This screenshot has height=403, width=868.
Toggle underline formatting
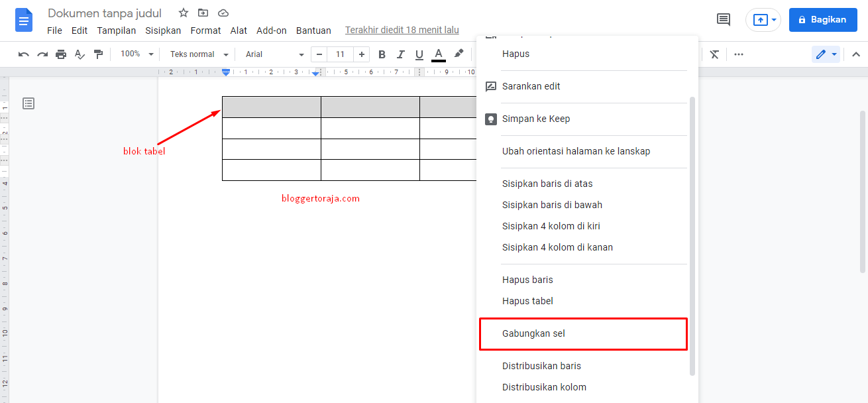[x=419, y=54]
